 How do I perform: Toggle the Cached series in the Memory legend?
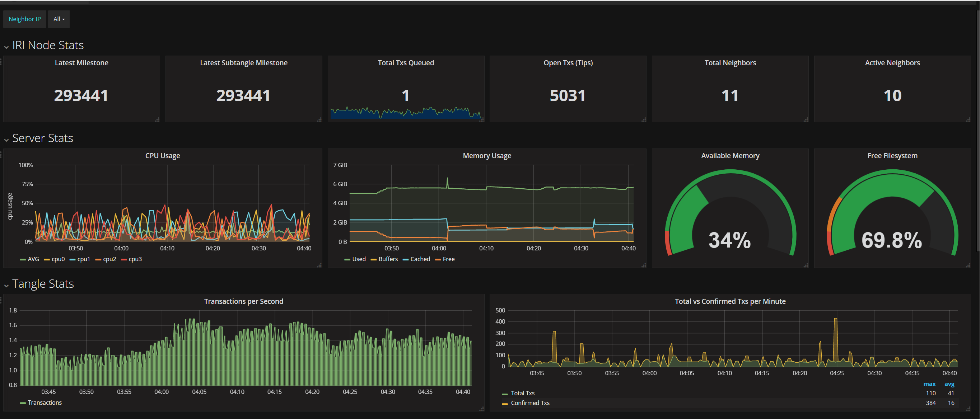420,259
